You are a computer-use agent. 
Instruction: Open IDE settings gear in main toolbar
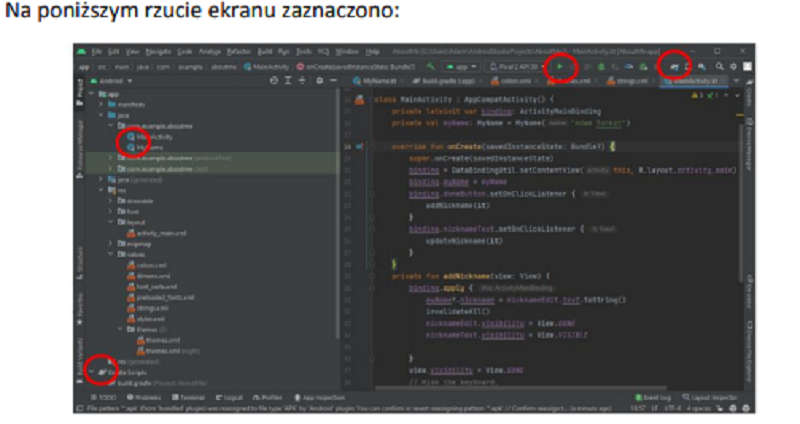point(733,66)
